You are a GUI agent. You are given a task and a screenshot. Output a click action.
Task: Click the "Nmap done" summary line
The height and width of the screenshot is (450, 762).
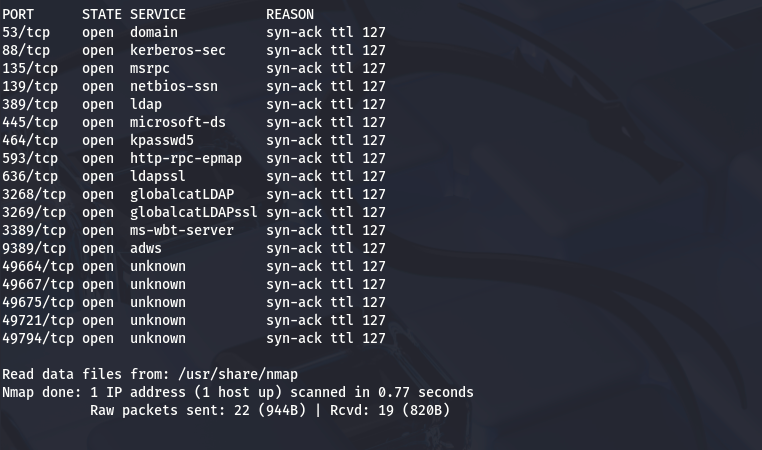[238, 392]
